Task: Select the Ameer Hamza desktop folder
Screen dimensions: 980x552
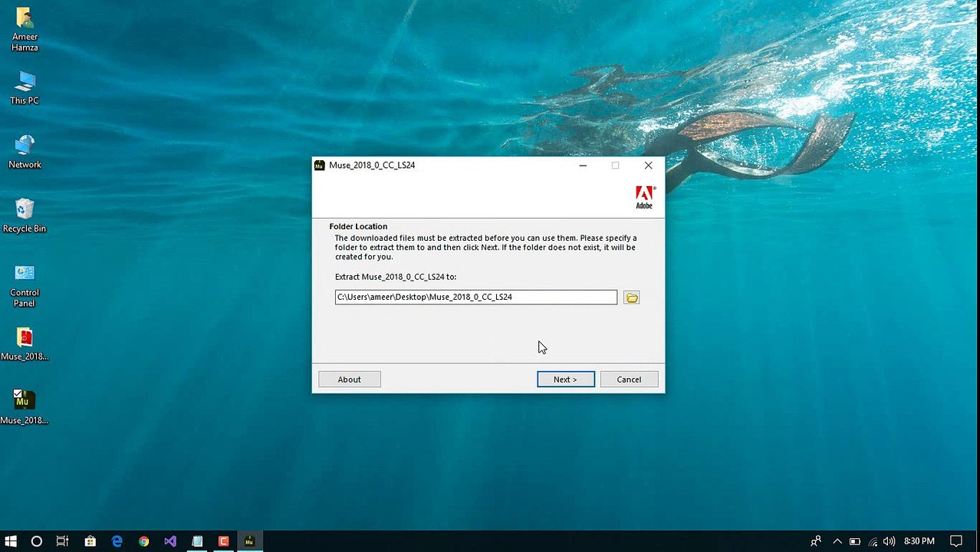Action: click(25, 30)
